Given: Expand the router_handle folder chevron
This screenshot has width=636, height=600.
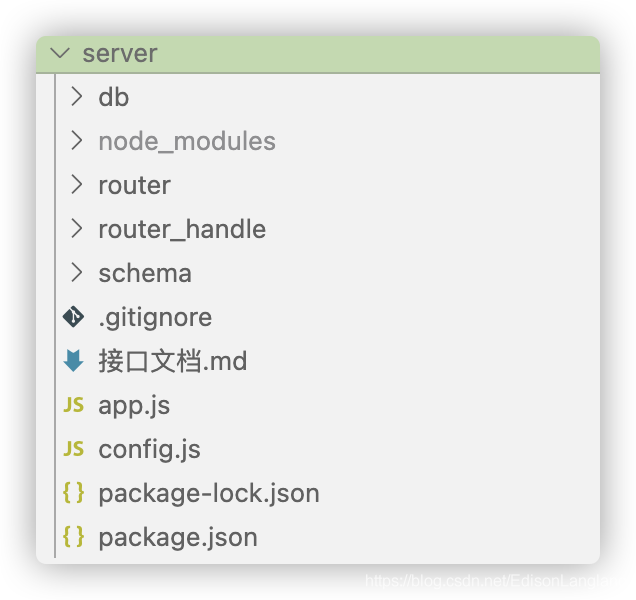Looking at the screenshot, I should pyautogui.click(x=77, y=228).
